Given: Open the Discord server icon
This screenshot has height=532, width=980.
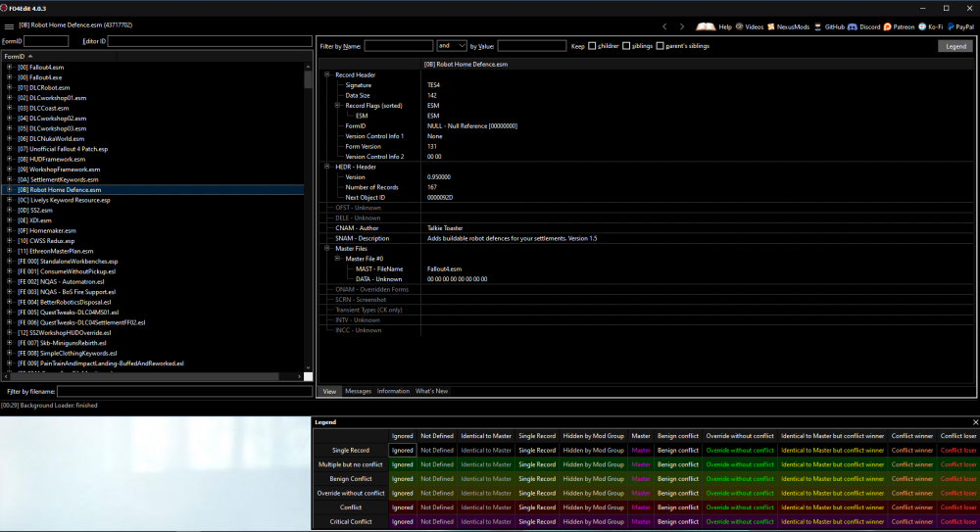Looking at the screenshot, I should click(852, 26).
